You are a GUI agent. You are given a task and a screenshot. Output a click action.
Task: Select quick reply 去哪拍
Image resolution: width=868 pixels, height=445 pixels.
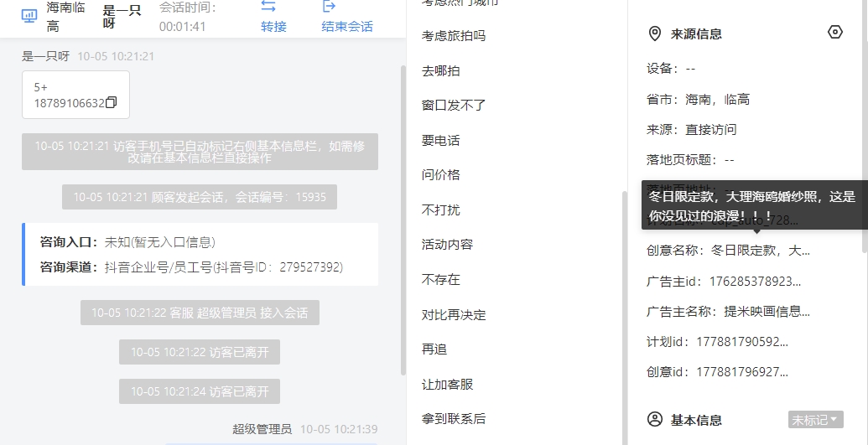[x=440, y=71]
